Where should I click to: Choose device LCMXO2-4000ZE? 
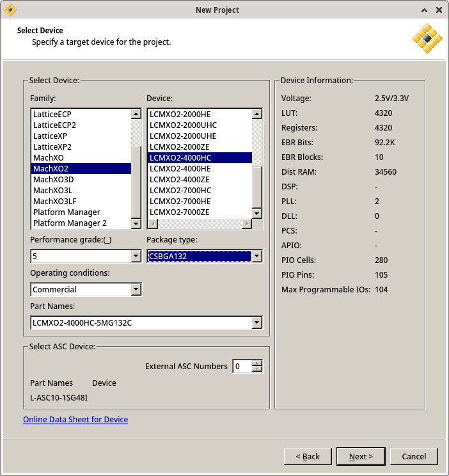tap(200, 179)
